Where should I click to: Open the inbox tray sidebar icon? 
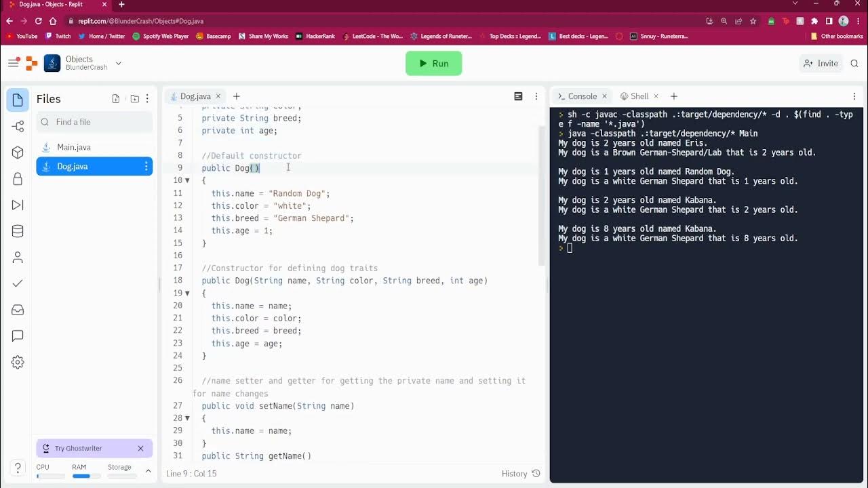[18, 310]
